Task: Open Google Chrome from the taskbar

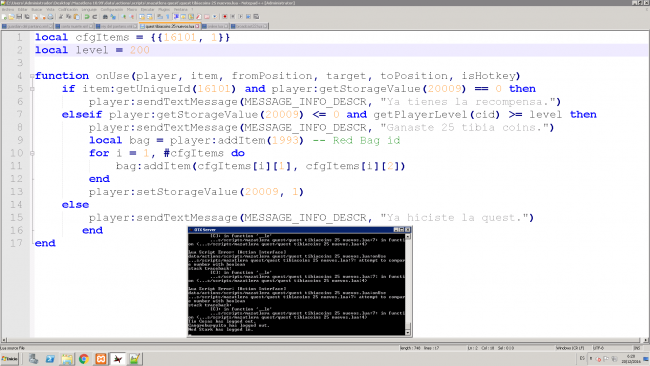Action: coord(84,359)
